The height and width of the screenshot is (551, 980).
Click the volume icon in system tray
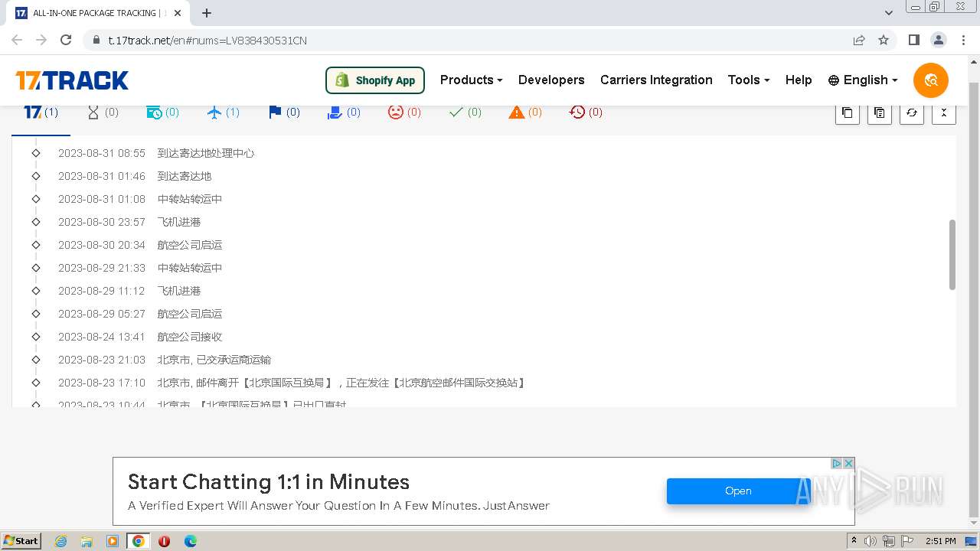tap(871, 541)
